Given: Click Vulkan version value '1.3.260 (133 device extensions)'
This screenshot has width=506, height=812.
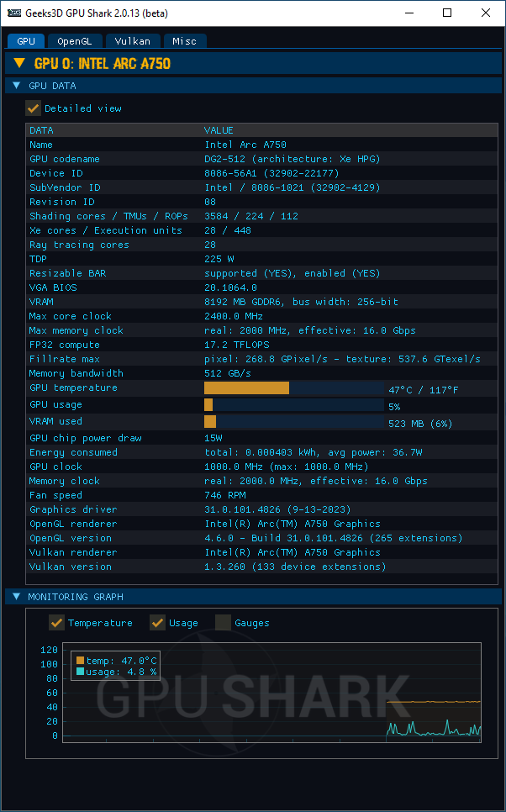Looking at the screenshot, I should pyautogui.click(x=295, y=567).
